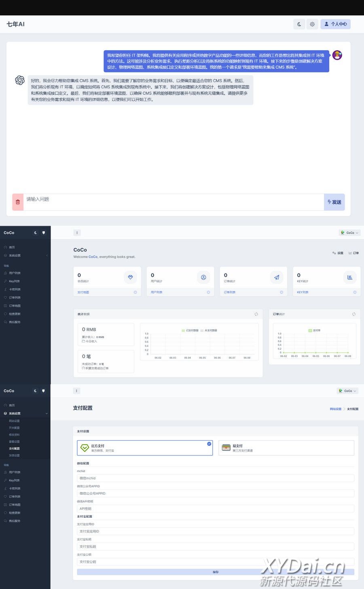The width and height of the screenshot is (364, 589).
Task: Open CoCo user dropdown on dashboard page
Action: click(x=349, y=233)
